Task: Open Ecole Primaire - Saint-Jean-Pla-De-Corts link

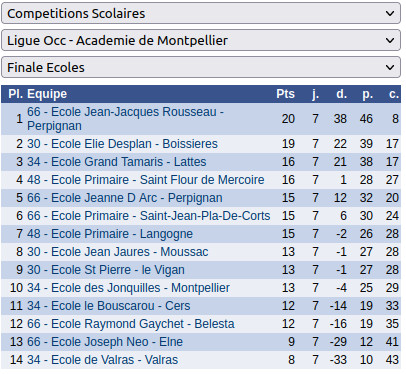Action: (x=149, y=216)
